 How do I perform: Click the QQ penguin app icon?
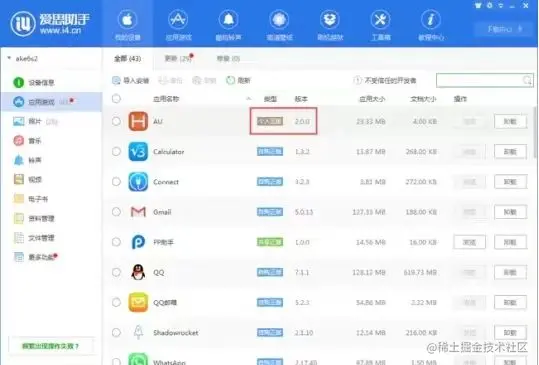(138, 272)
